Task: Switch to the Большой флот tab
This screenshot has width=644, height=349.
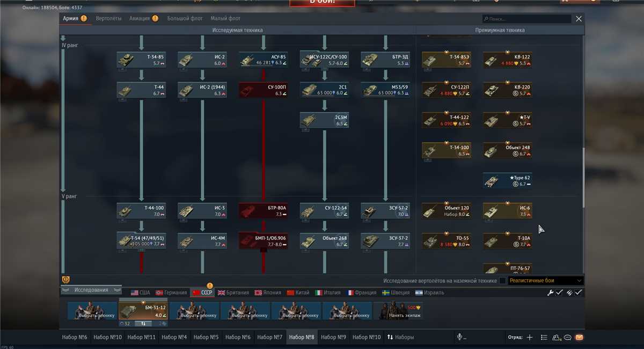Action: click(x=185, y=18)
